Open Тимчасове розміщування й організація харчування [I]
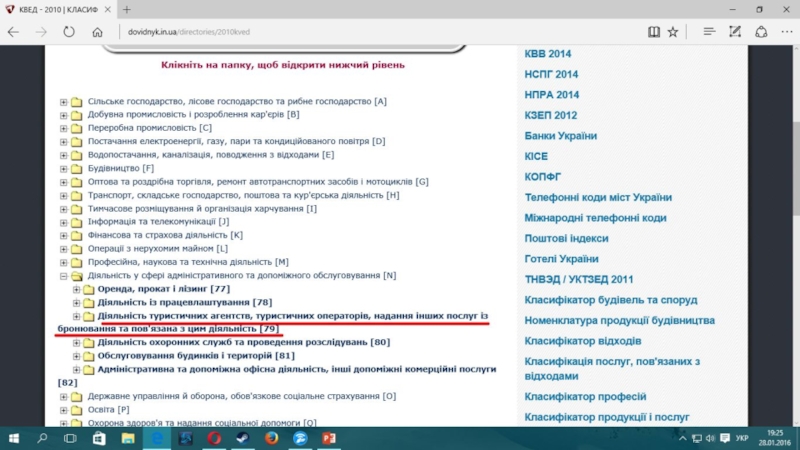Image resolution: width=800 pixels, height=450 pixels. (202, 208)
